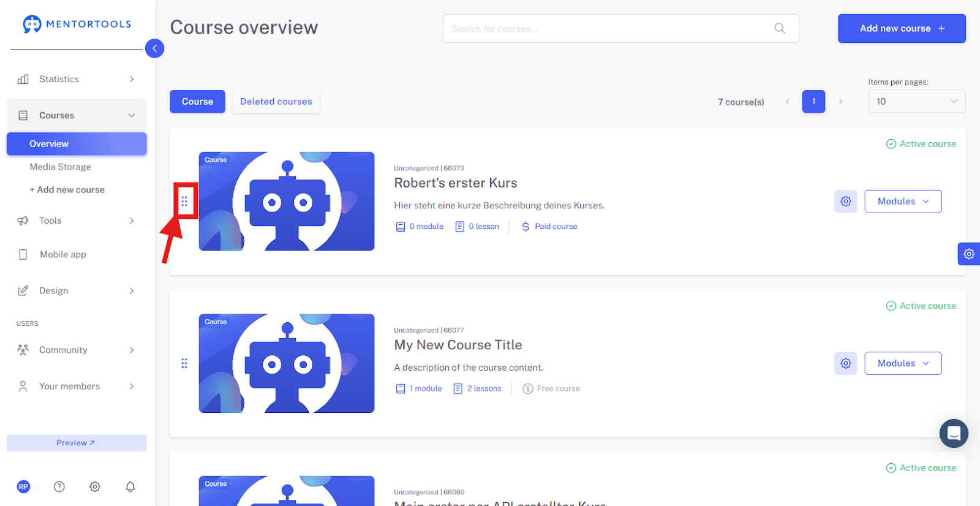Click the Paid course dollar icon

526,227
